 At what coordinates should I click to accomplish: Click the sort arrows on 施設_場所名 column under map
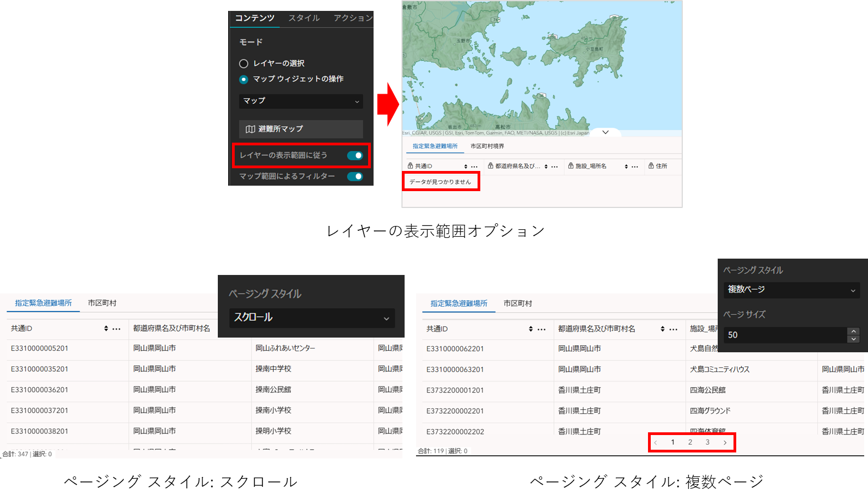click(x=626, y=167)
